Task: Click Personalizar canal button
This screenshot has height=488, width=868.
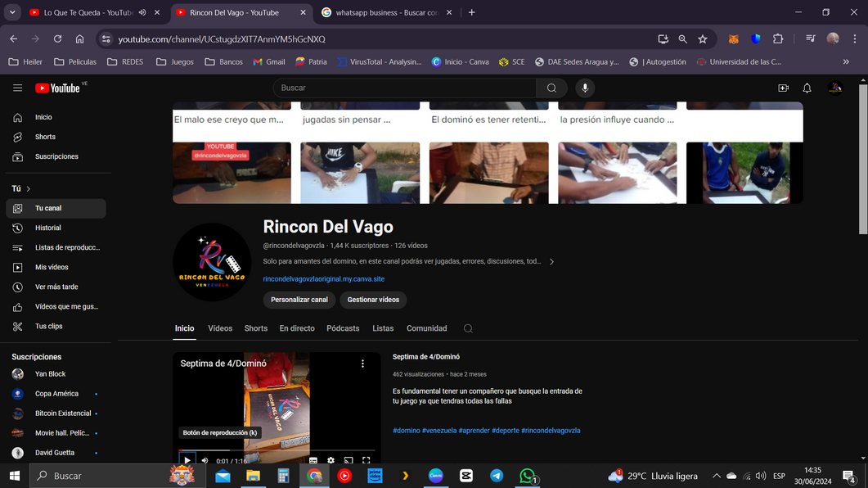Action: [x=299, y=300]
